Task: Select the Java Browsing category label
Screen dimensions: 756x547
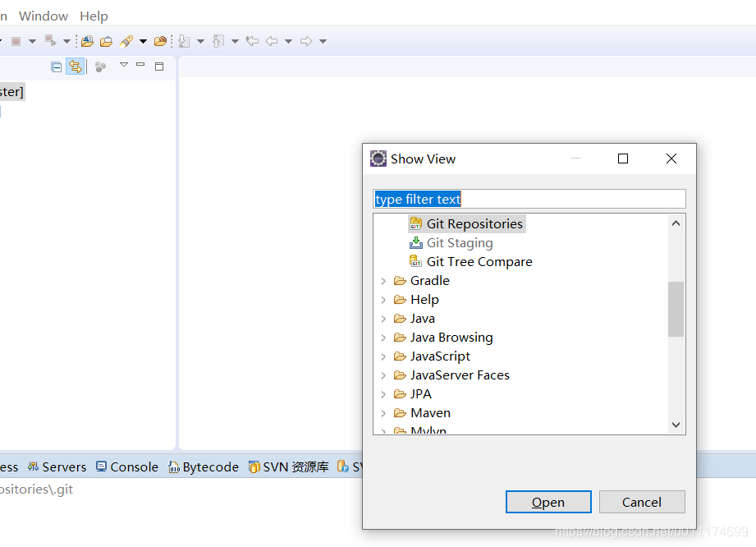Action: click(x=451, y=338)
